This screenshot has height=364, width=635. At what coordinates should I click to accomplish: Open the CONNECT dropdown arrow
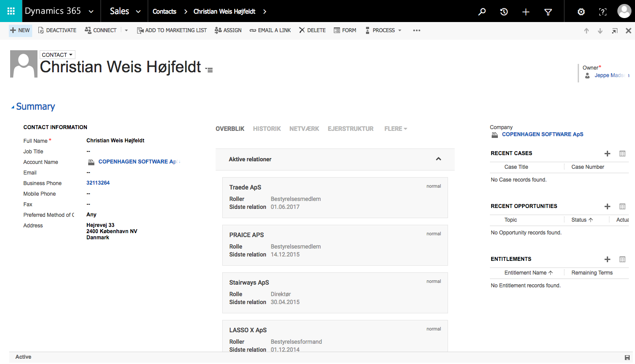click(126, 30)
